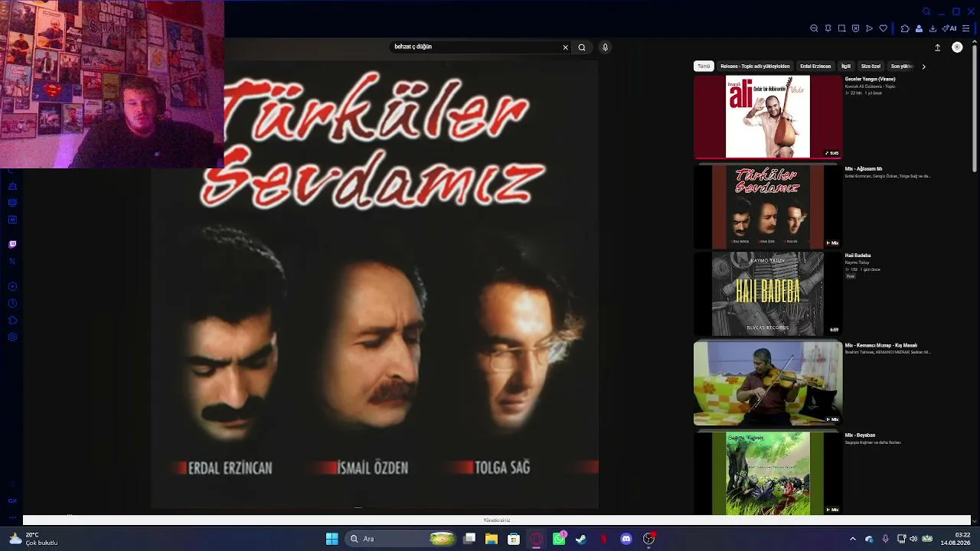Open the 'Mix - Beyaban' title link
This screenshot has width=980, height=551.
860,435
